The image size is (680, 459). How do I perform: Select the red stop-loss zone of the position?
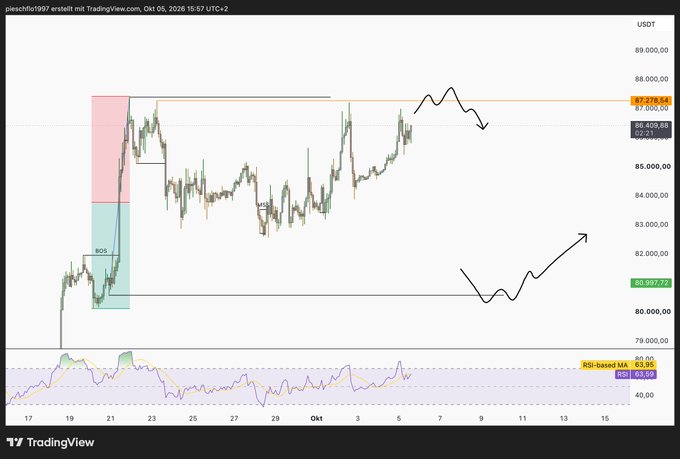pos(111,149)
